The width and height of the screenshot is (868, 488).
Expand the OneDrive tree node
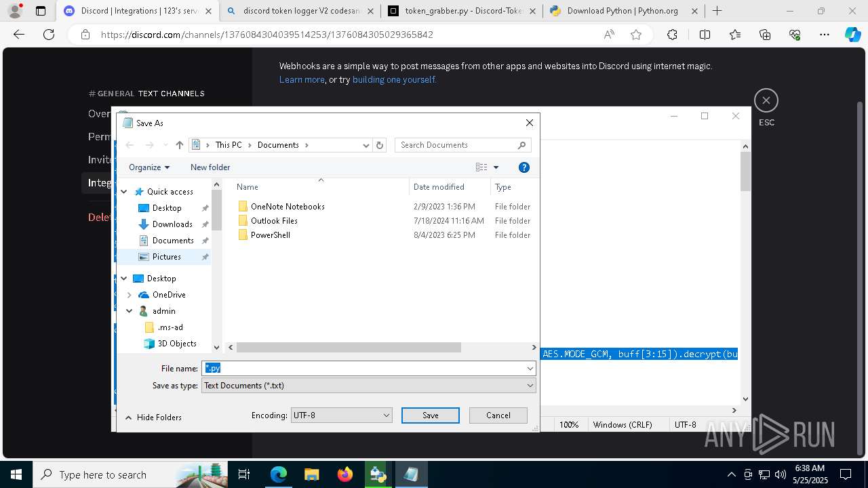(129, 295)
